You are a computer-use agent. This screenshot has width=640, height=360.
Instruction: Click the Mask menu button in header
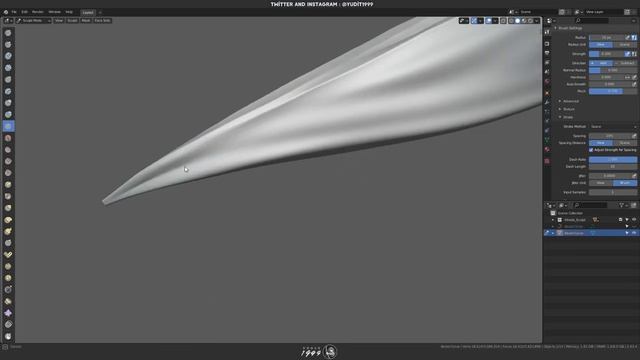[x=86, y=20]
